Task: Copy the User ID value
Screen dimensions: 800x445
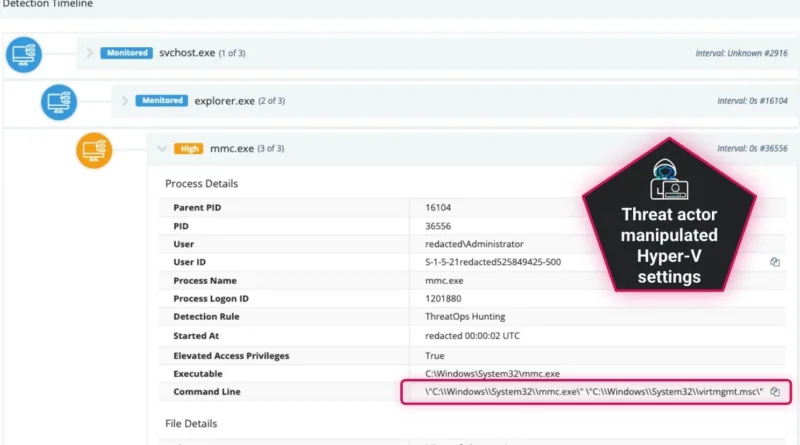Action: [x=775, y=262]
